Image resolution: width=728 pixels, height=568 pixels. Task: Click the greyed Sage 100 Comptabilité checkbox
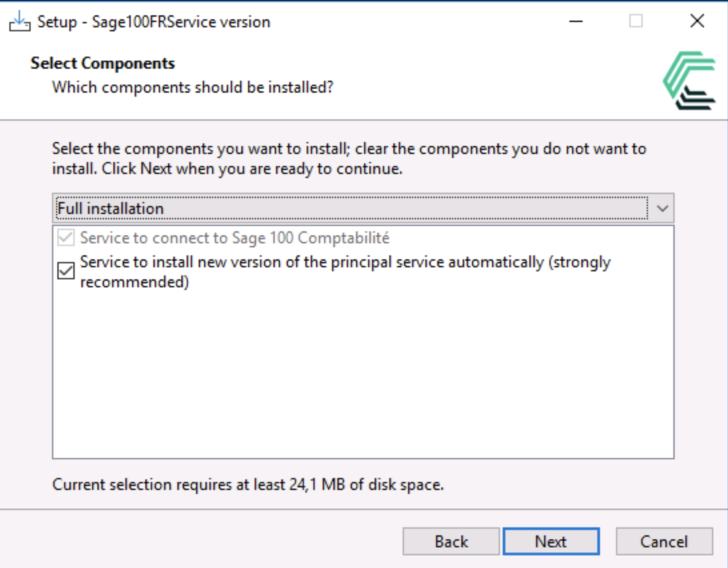66,238
